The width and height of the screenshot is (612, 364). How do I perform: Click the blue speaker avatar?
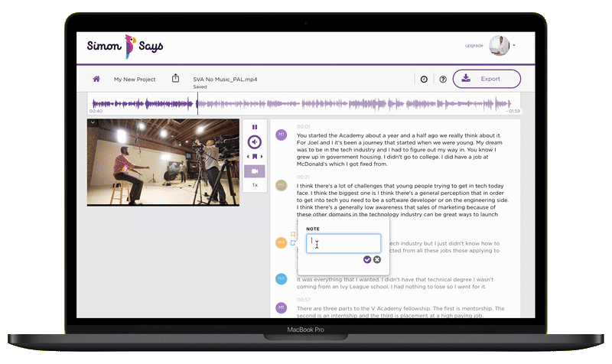point(282,279)
